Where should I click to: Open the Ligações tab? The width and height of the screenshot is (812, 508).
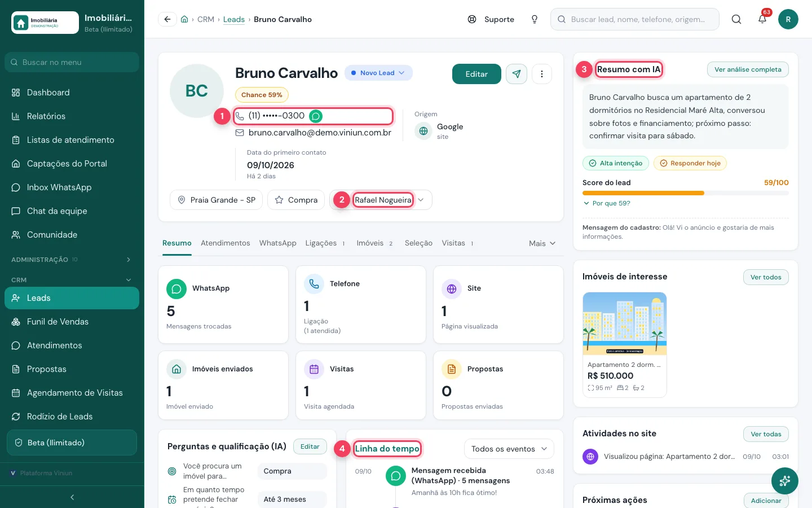[x=325, y=243]
